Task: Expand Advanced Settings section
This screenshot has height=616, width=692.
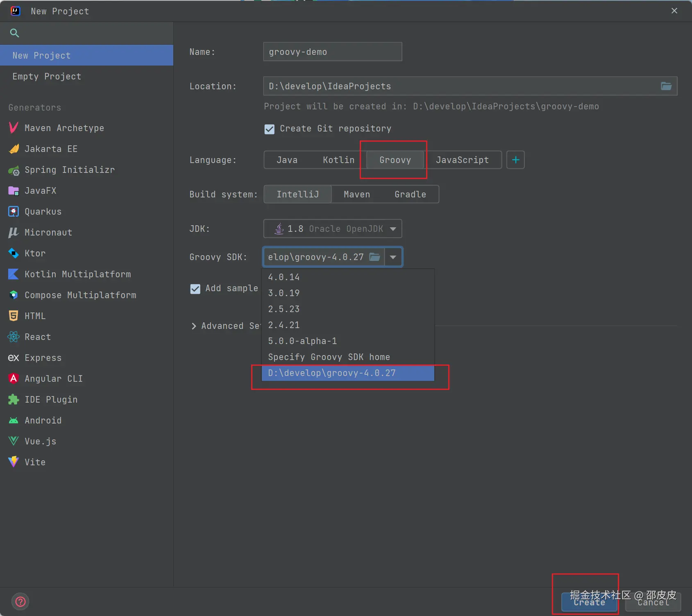Action: (x=194, y=326)
